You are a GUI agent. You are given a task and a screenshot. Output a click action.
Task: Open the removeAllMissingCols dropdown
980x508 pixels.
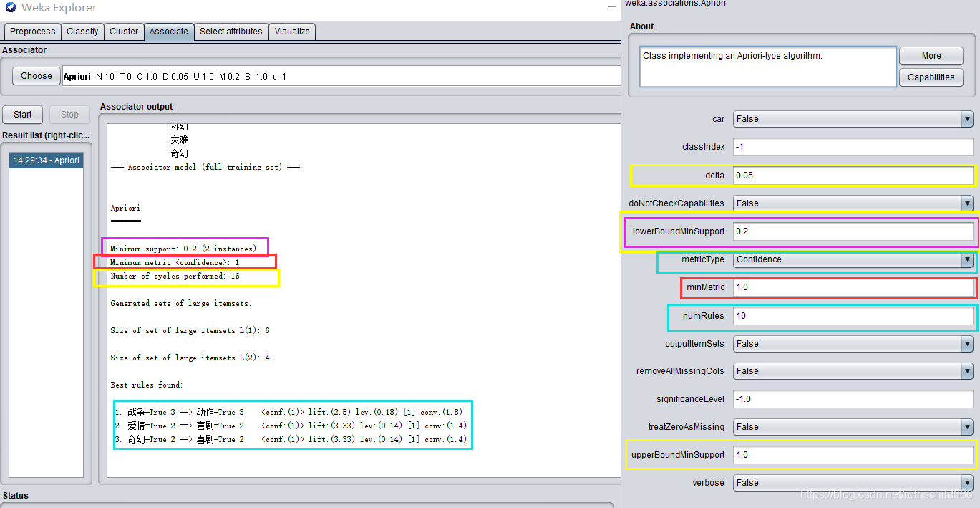click(x=853, y=371)
